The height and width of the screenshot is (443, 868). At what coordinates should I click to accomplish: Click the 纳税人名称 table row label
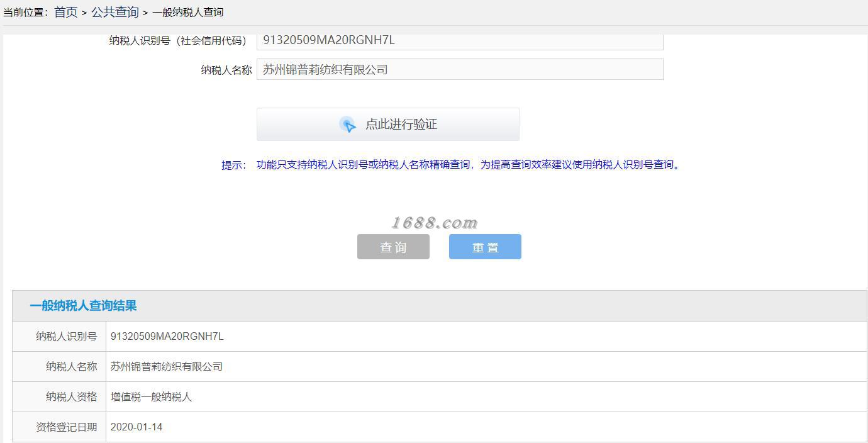[x=72, y=367]
